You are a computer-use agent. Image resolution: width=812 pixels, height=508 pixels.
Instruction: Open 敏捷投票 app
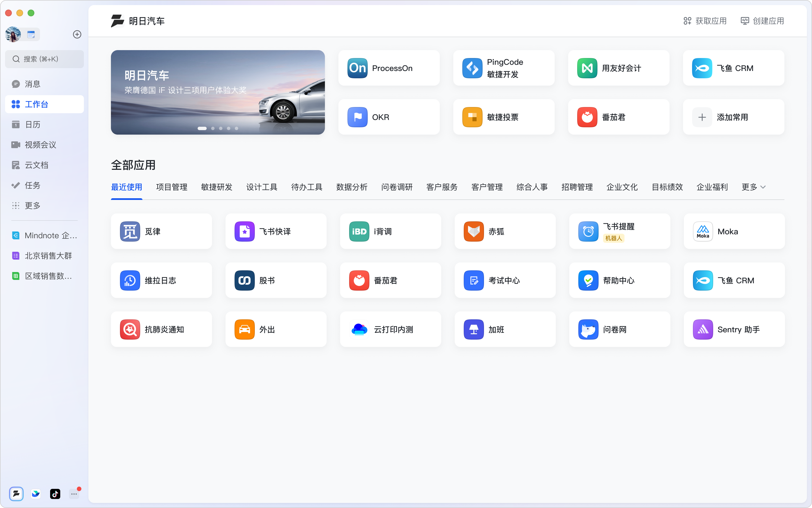(504, 117)
